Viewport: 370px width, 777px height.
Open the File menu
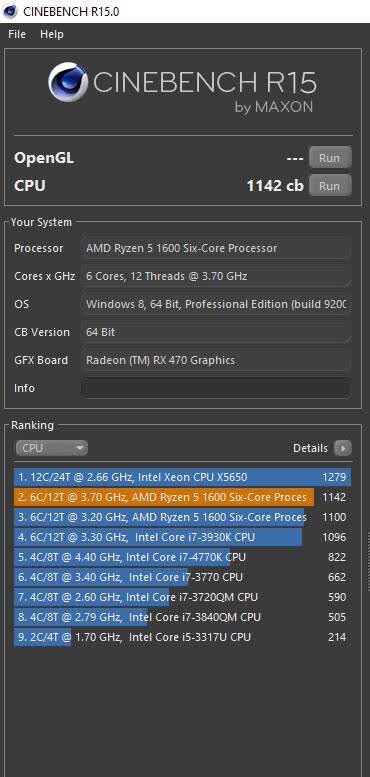tap(17, 34)
